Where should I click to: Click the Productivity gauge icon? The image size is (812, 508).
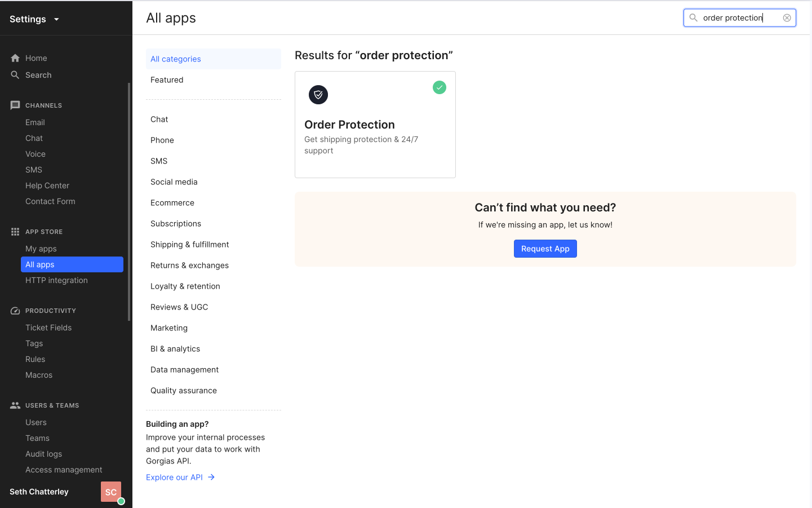pos(15,311)
